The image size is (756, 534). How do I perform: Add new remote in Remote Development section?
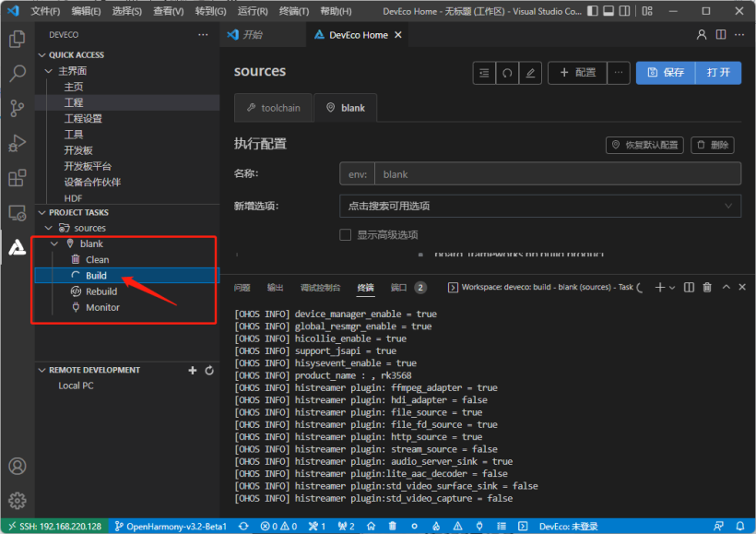(x=192, y=370)
